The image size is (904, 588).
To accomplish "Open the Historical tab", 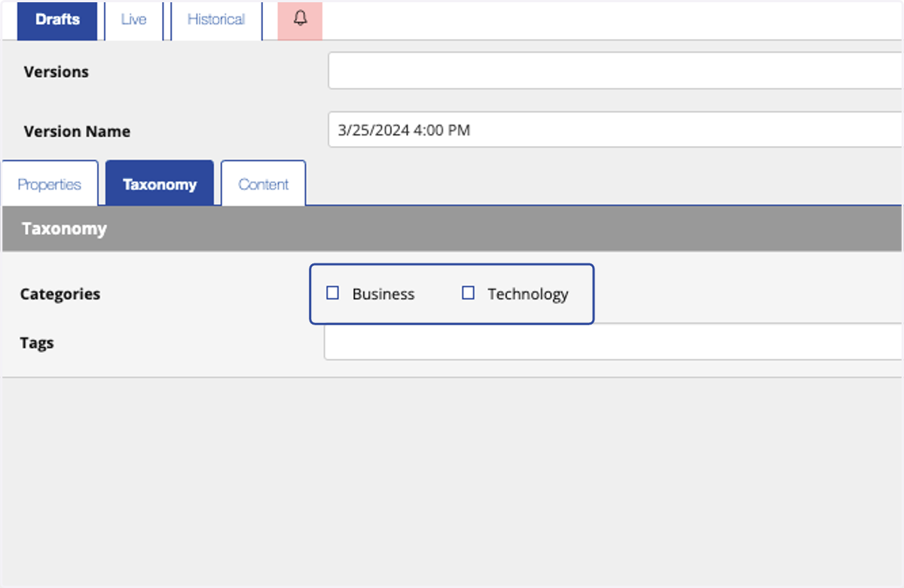I will (216, 20).
